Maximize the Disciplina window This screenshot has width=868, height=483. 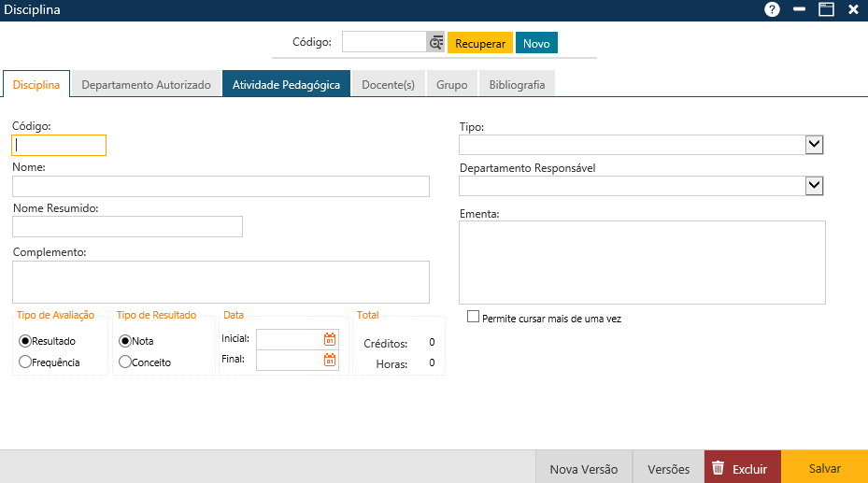click(826, 10)
